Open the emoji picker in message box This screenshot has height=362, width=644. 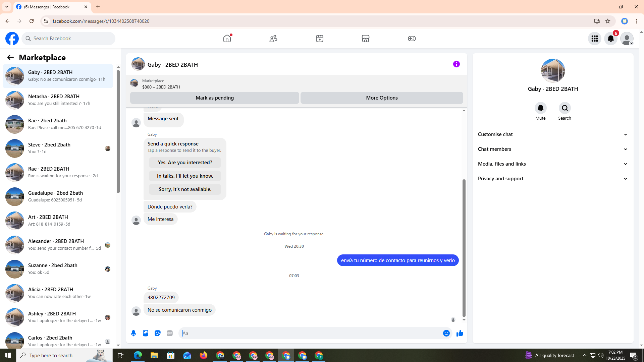click(x=446, y=333)
